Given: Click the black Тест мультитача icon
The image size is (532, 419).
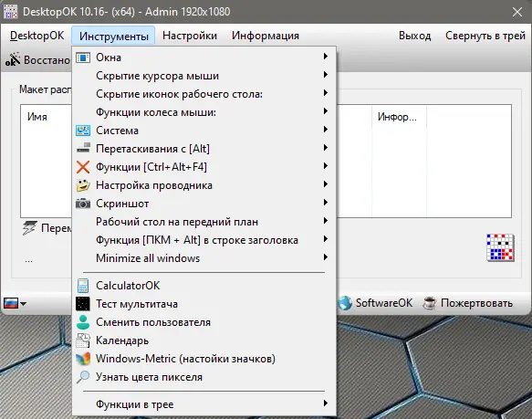Looking at the screenshot, I should pyautogui.click(x=83, y=304).
